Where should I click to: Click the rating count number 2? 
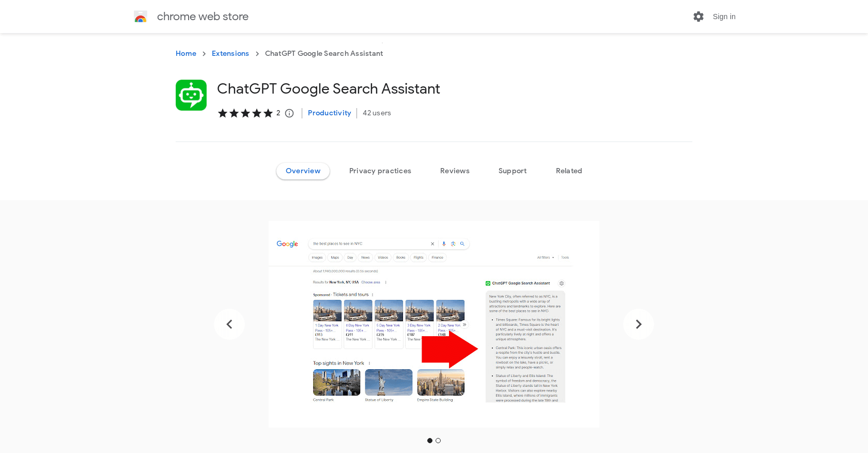(278, 113)
